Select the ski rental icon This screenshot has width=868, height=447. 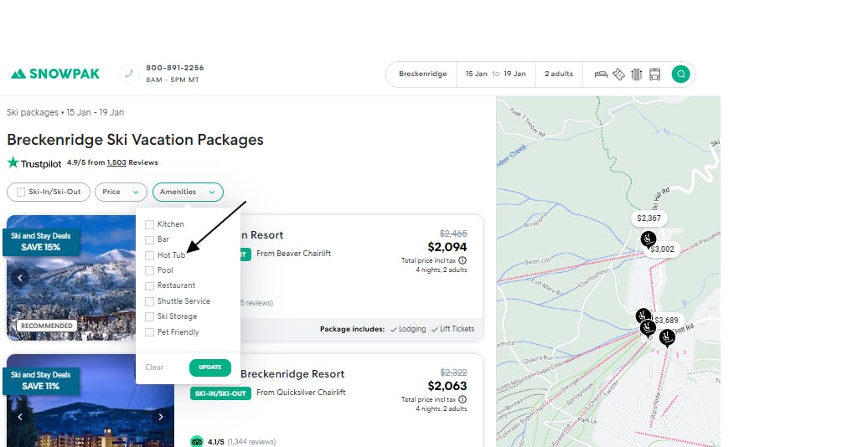pyautogui.click(x=637, y=74)
